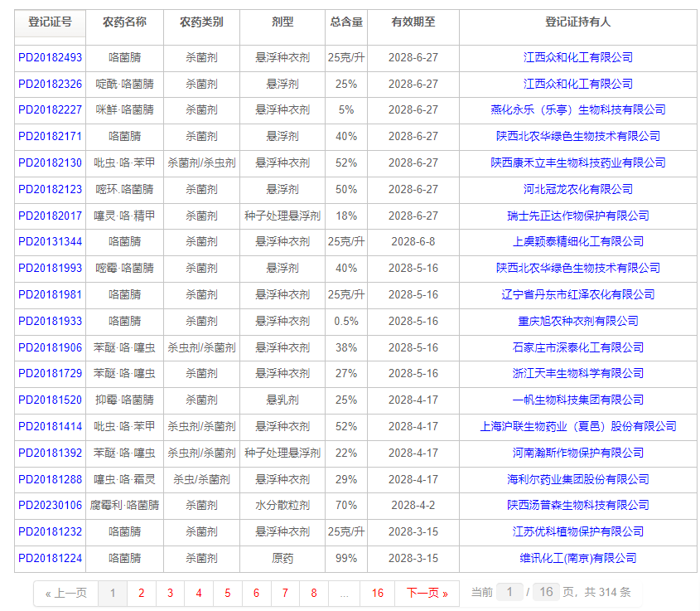Open page 8 of results
Image resolution: width=700 pixels, height=611 pixels.
314,594
